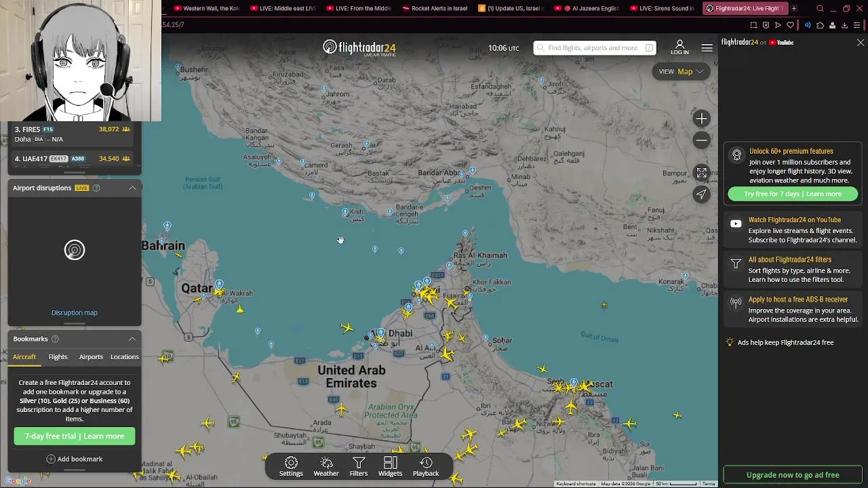Viewport: 868px width, 488px height.
Task: Click the Add bookmark plus icon
Action: pos(51,459)
